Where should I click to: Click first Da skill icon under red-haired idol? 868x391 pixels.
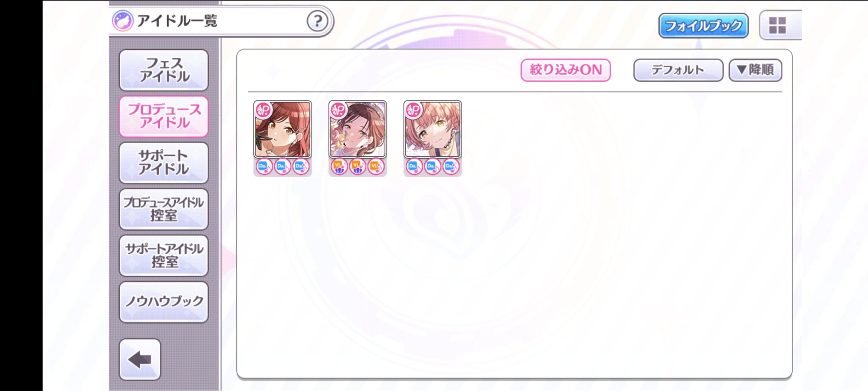tap(263, 166)
